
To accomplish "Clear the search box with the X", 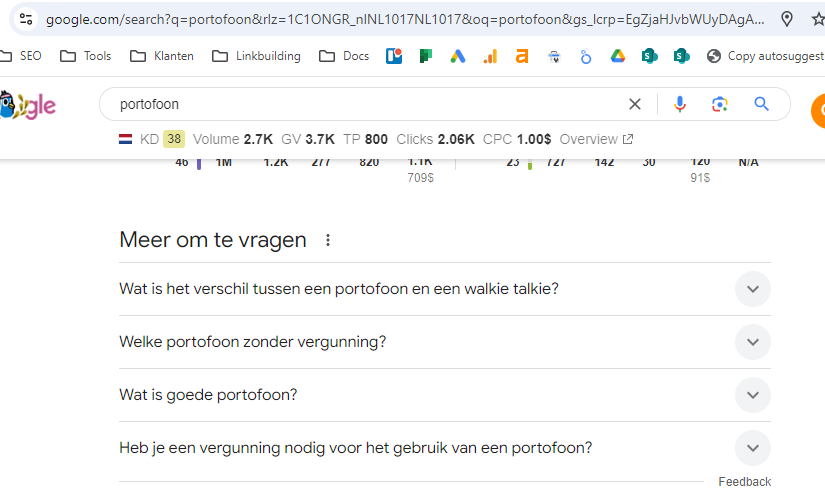I will [635, 104].
